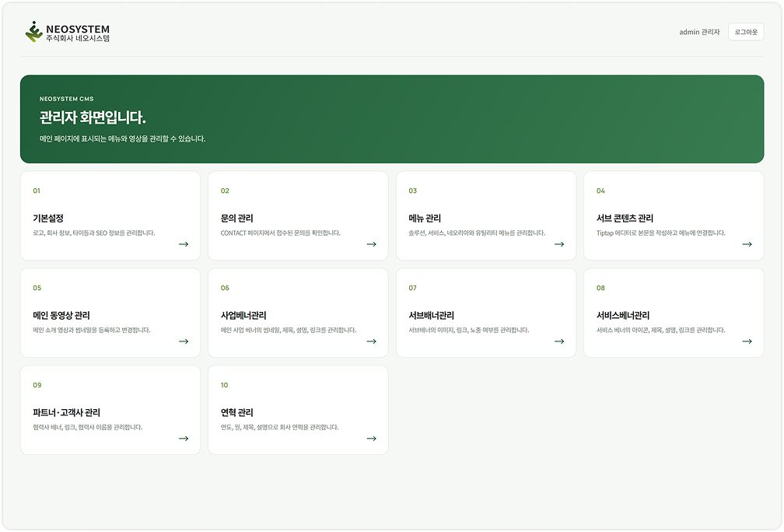Image resolution: width=784 pixels, height=532 pixels.
Task: Click the arrow on 메인 동영상 관리 card
Action: 184,341
